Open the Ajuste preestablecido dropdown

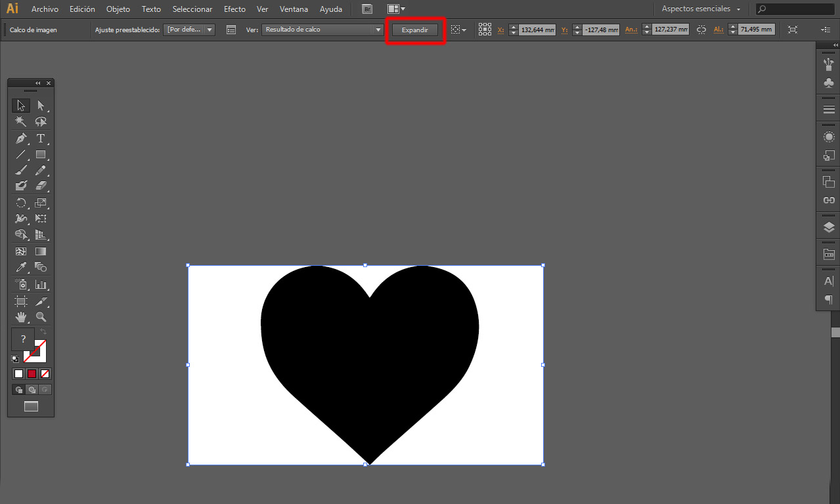[x=188, y=30]
